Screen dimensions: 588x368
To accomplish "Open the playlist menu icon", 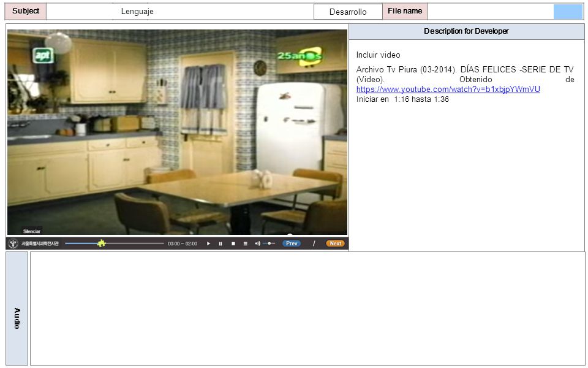I will pos(245,243).
